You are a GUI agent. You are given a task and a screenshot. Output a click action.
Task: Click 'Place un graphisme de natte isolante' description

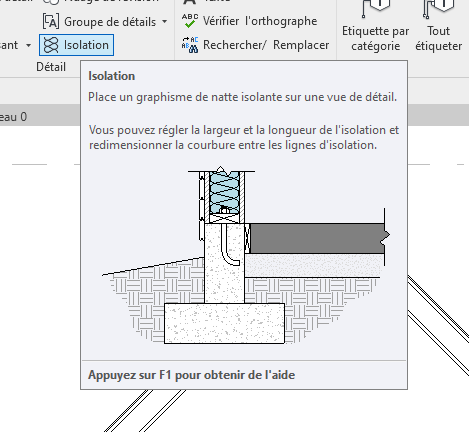[243, 97]
